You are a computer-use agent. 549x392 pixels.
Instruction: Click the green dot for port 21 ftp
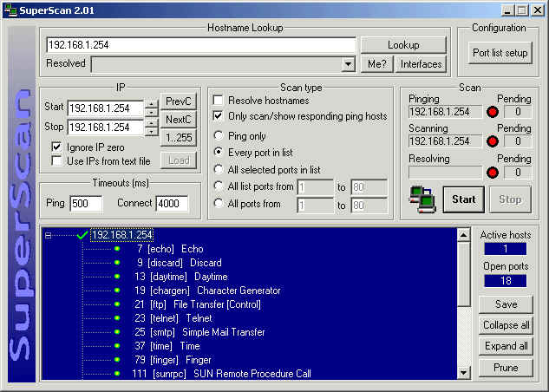[117, 304]
